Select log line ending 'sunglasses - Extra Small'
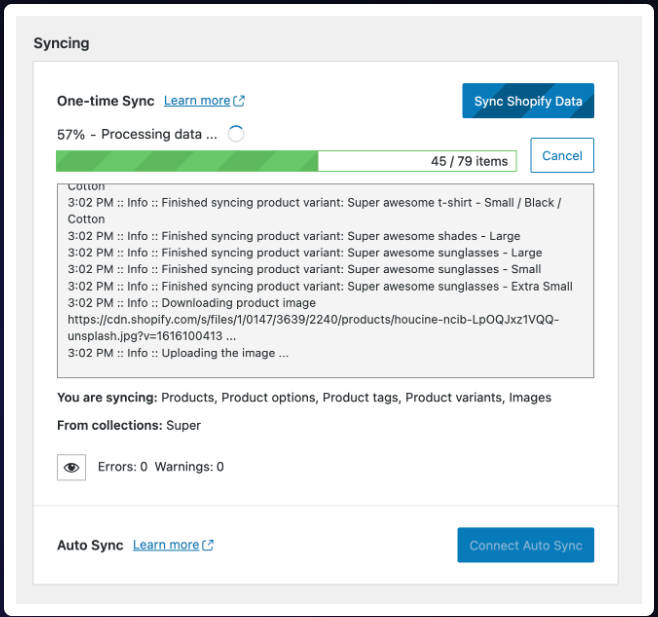The image size is (658, 617). click(x=320, y=286)
